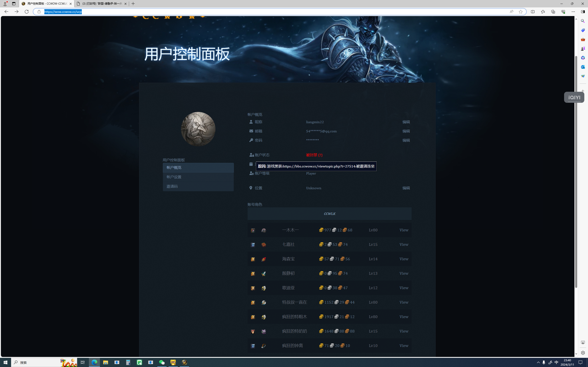Open the Edge Split screen icon
This screenshot has width=588, height=367.
point(533,12)
